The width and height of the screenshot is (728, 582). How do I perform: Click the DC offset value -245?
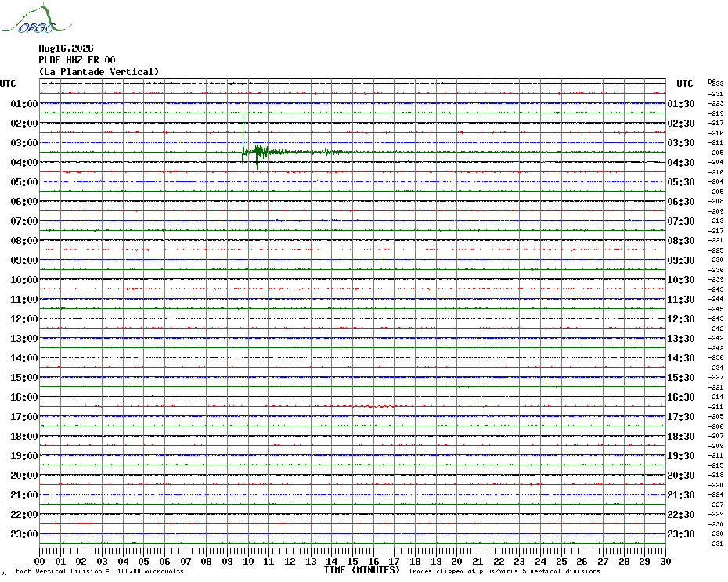[x=715, y=309]
